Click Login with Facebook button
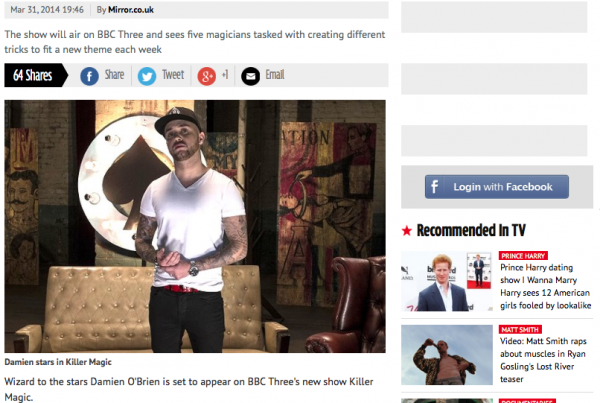The height and width of the screenshot is (403, 600). (497, 187)
